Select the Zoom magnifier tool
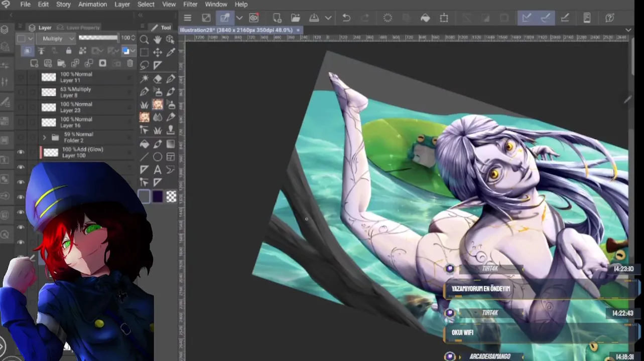Image resolution: width=644 pixels, height=361 pixels. (x=145, y=40)
